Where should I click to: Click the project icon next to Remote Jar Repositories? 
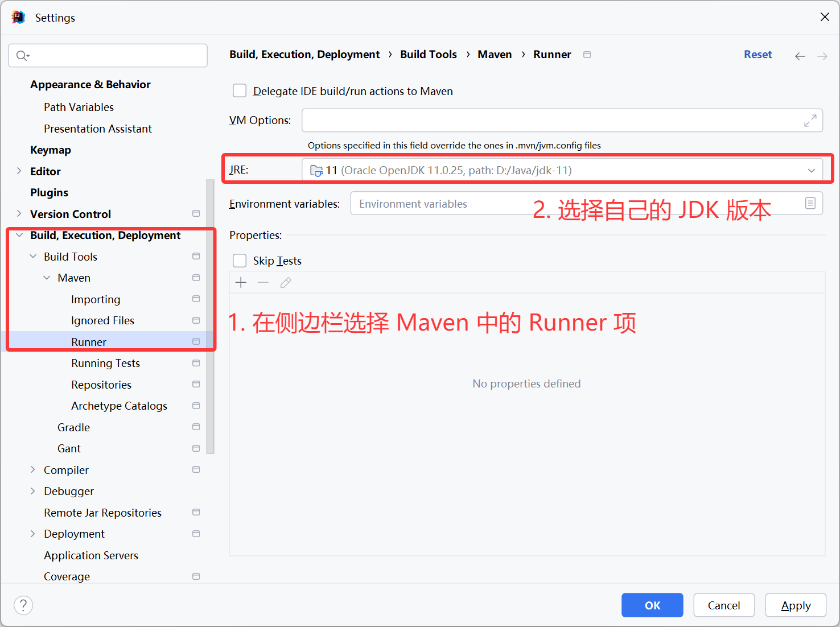196,513
